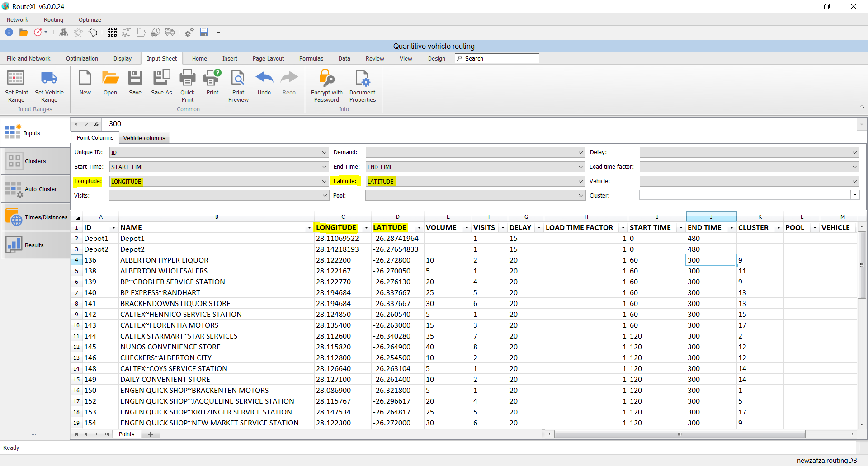Expand the Load time factor dropdown
This screenshot has height=466, width=868.
tap(854, 167)
